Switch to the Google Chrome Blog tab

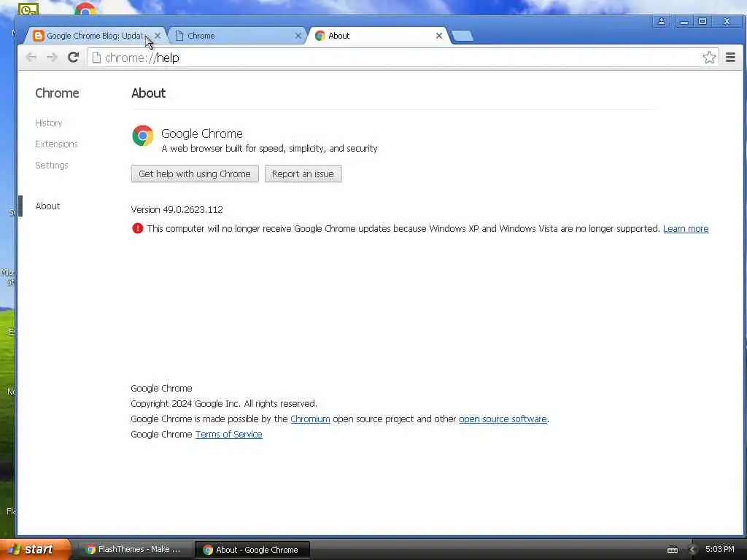(96, 36)
